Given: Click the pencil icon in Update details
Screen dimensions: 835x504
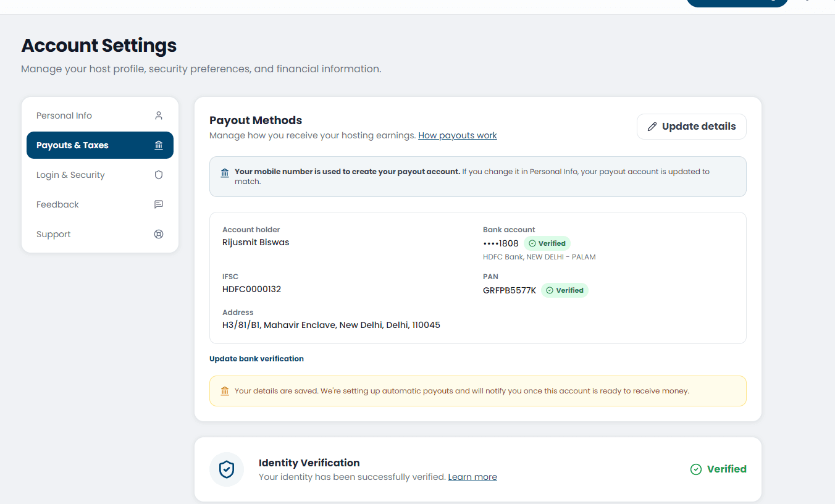Looking at the screenshot, I should point(652,127).
